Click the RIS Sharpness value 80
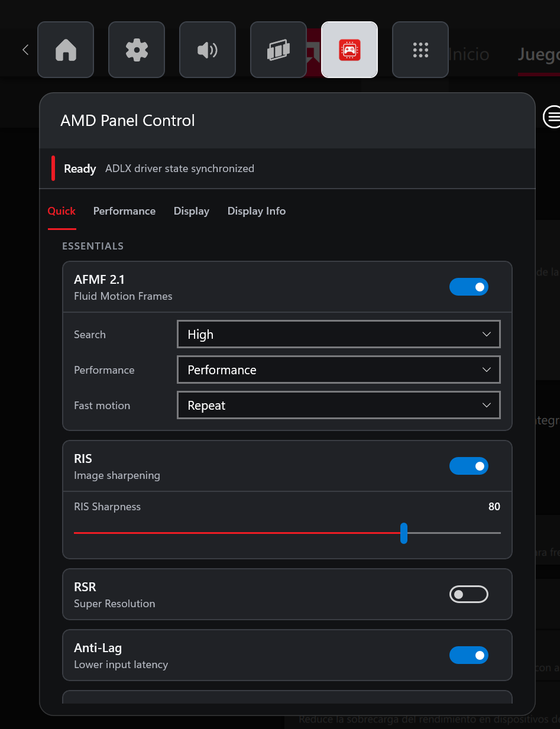The width and height of the screenshot is (560, 729). (x=494, y=507)
